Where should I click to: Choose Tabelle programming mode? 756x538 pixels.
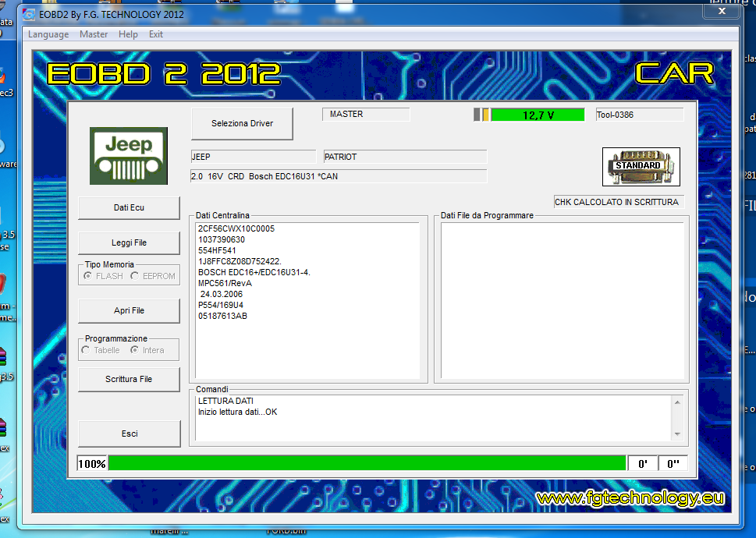coord(86,350)
